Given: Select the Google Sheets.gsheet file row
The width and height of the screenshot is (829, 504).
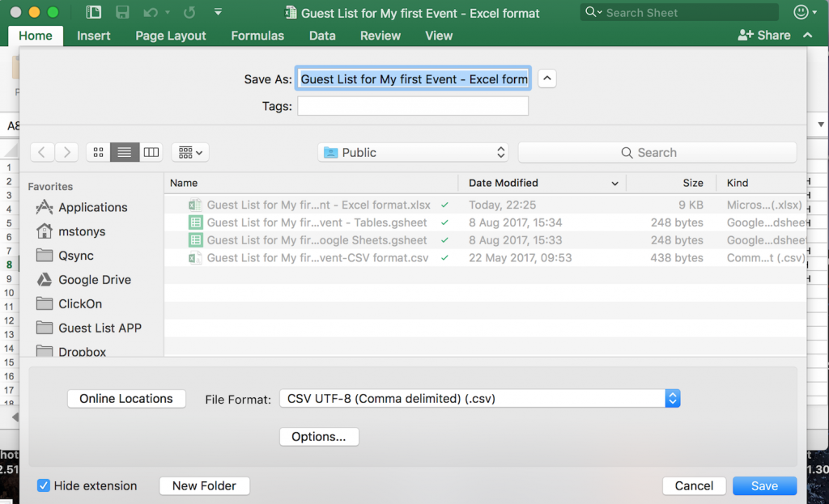Looking at the screenshot, I should (486, 239).
